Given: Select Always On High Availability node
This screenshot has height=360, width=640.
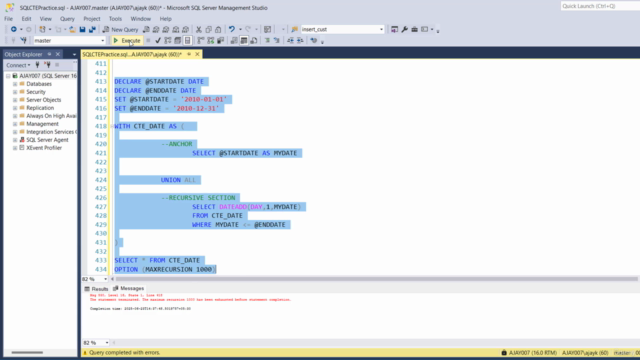Looking at the screenshot, I should tap(51, 116).
